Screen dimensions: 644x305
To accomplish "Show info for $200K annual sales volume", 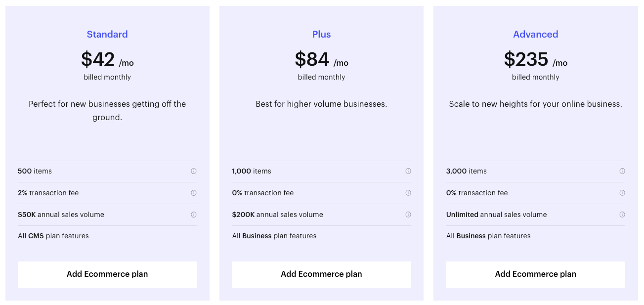I will pyautogui.click(x=408, y=215).
